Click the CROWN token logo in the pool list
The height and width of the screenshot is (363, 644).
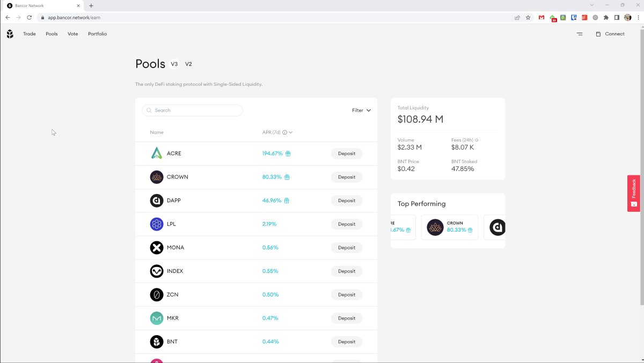coord(156,177)
